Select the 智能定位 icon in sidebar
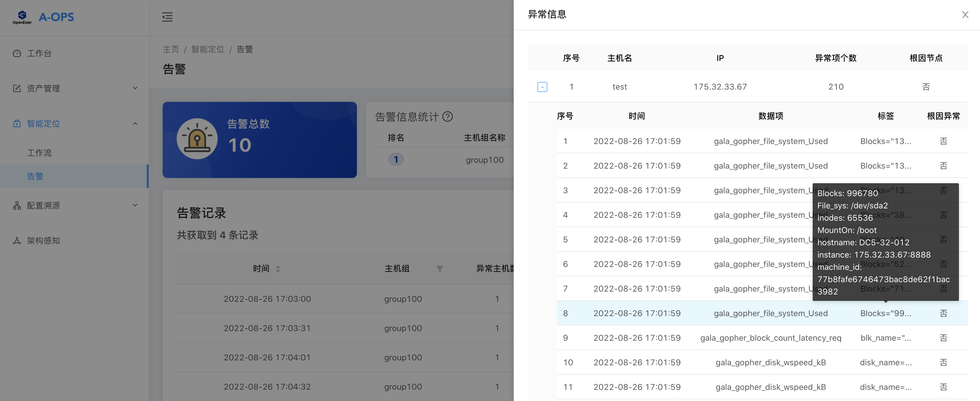Image resolution: width=980 pixels, height=401 pixels. tap(17, 124)
